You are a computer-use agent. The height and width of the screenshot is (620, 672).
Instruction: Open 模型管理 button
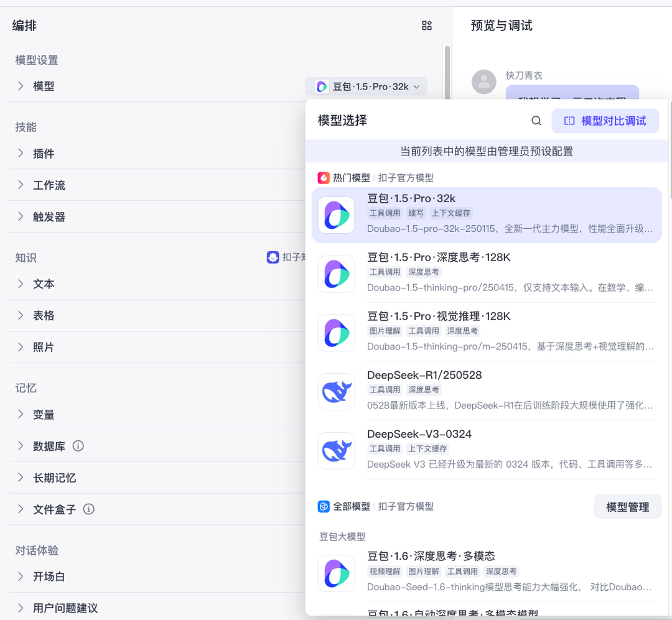pyautogui.click(x=627, y=507)
